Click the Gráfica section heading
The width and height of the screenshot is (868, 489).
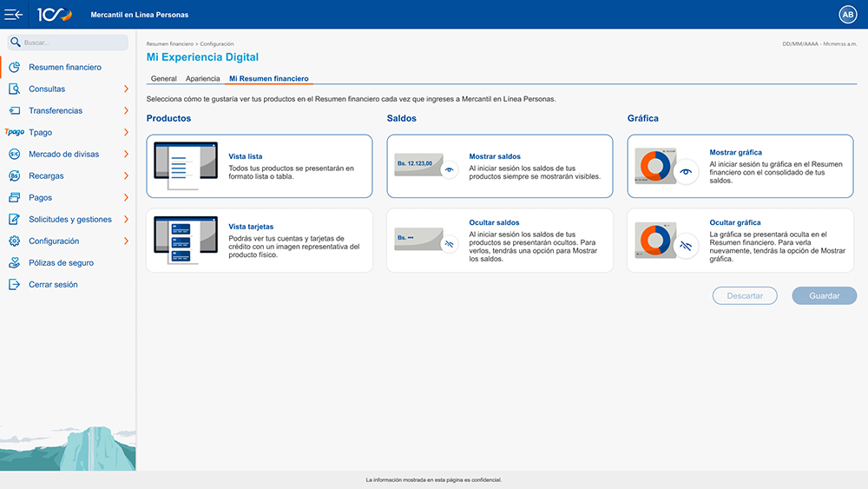pyautogui.click(x=642, y=118)
